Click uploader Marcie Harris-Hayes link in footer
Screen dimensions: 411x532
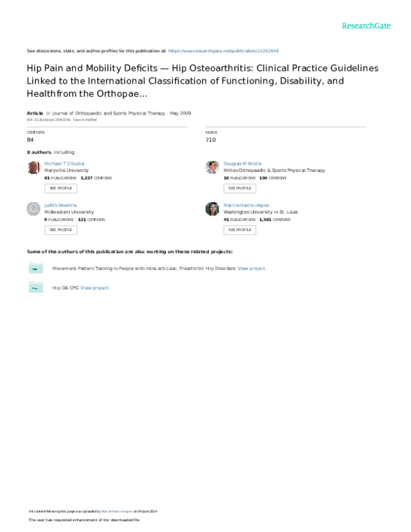pyautogui.click(x=119, y=511)
